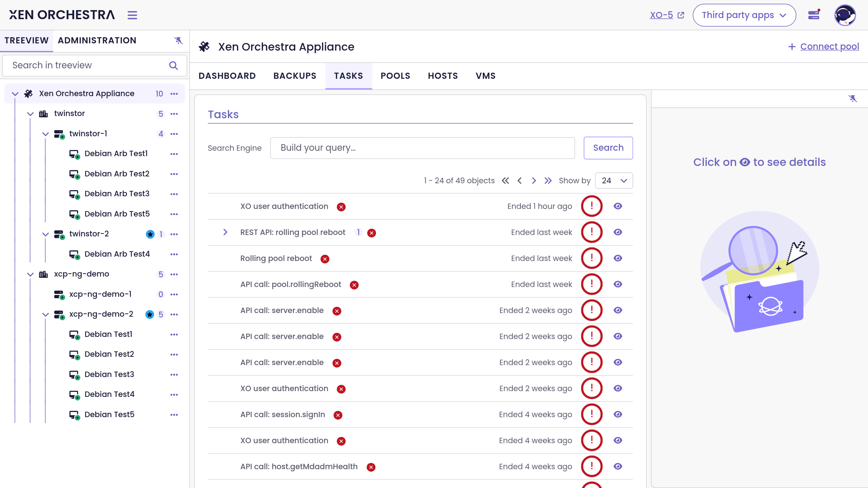Screen dimensions: 868x488
Task: Open more options for Xen Orchestra Appliance
Action: [174, 94]
